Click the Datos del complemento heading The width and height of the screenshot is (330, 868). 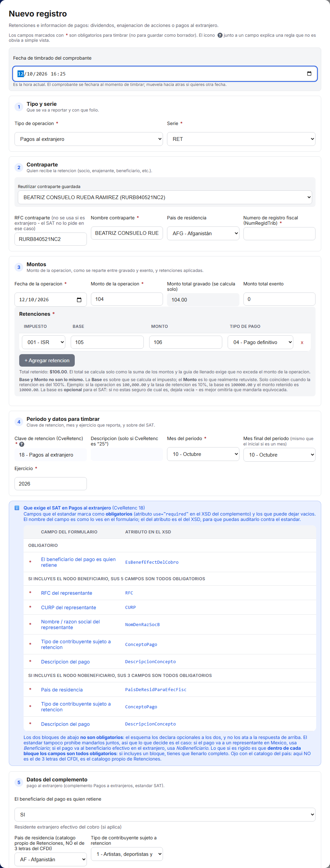(x=57, y=779)
